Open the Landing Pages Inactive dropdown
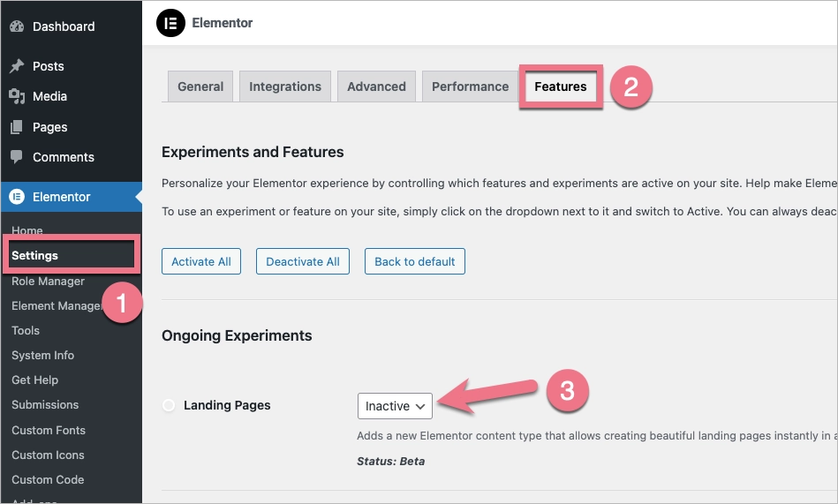 coord(395,406)
